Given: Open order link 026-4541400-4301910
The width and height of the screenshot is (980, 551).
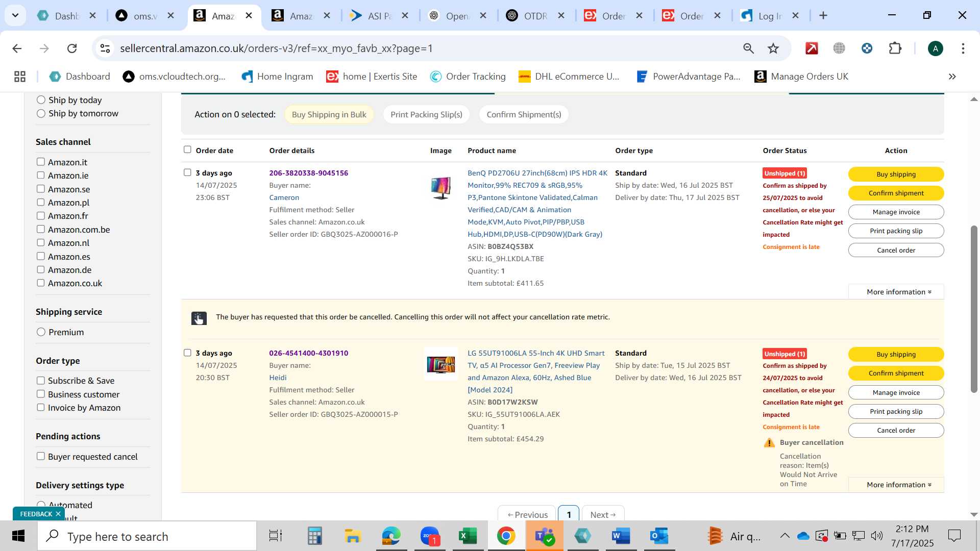Looking at the screenshot, I should point(308,353).
